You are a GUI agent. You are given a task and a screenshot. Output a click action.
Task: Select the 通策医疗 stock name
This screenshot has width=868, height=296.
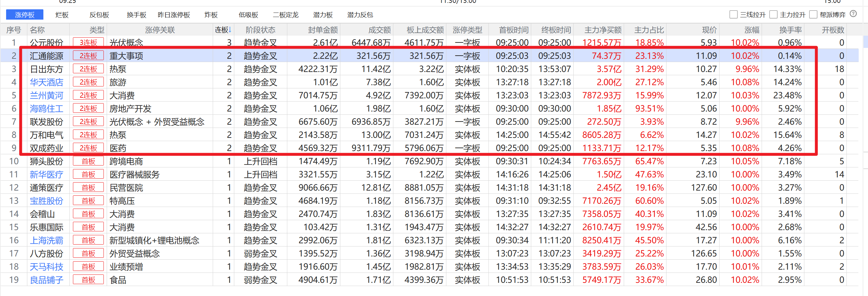[x=47, y=187]
